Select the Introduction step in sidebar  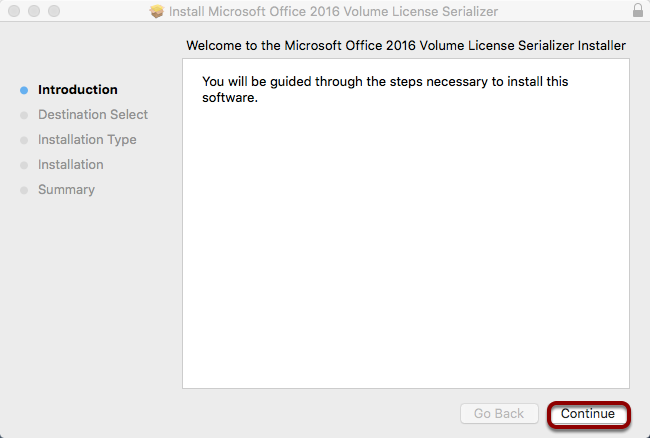point(78,90)
